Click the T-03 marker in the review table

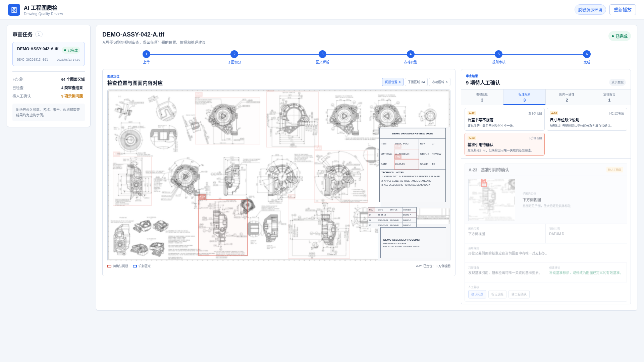397,157
